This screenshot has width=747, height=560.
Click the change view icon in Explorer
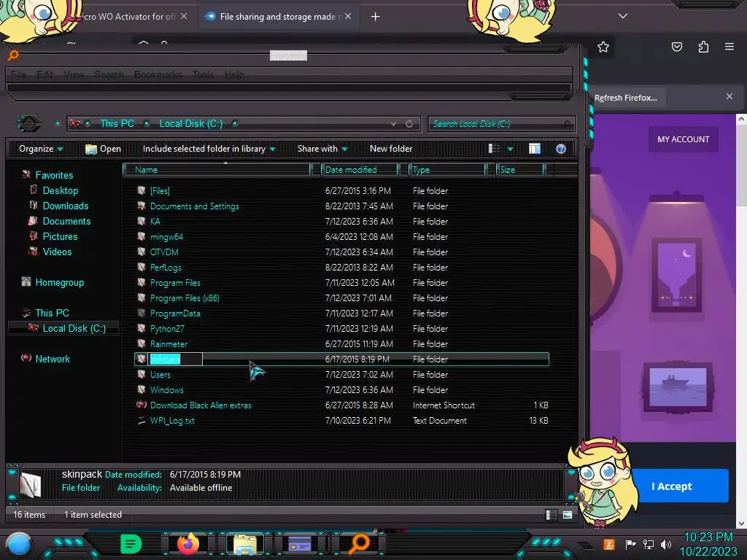494,149
